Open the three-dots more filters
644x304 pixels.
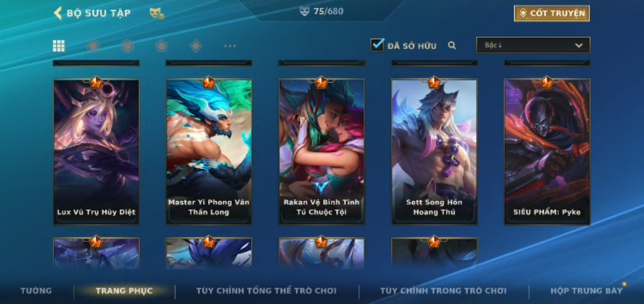tap(230, 45)
